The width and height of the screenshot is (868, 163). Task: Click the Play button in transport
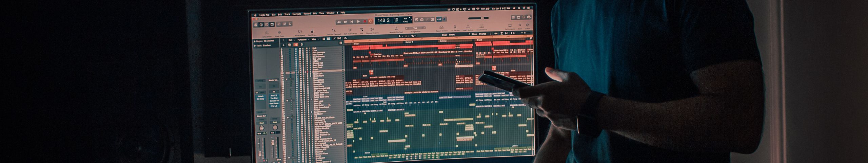[x=358, y=21]
